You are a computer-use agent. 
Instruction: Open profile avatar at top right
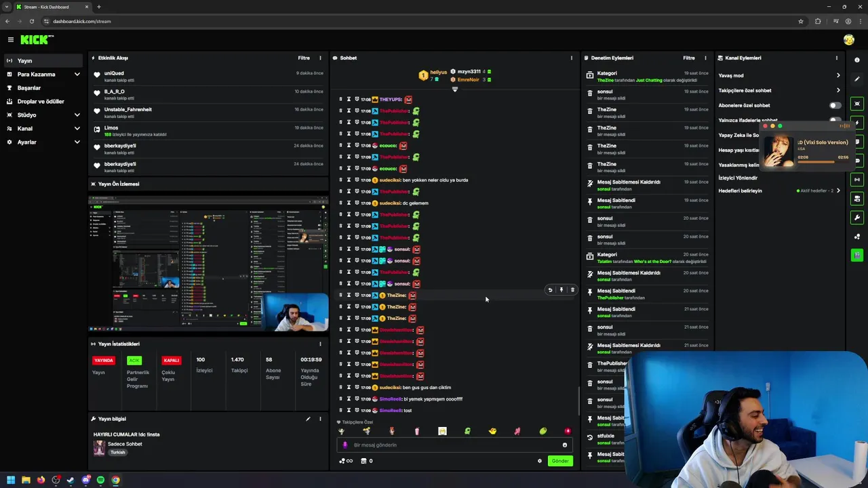849,40
